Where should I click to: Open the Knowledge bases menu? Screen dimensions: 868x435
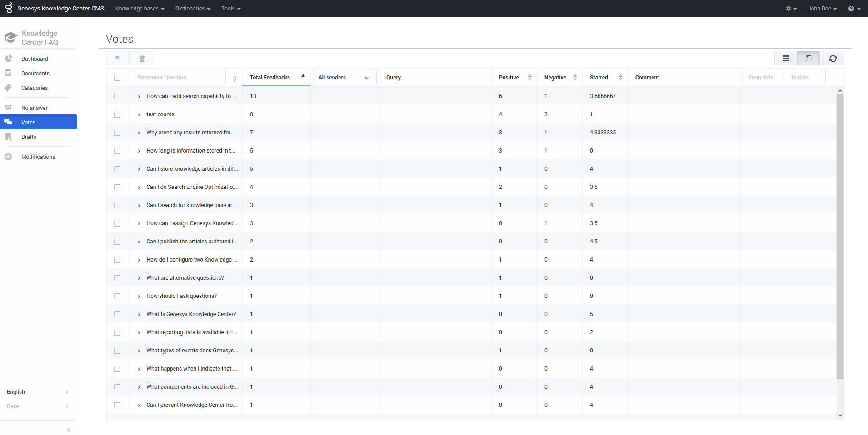tap(140, 9)
